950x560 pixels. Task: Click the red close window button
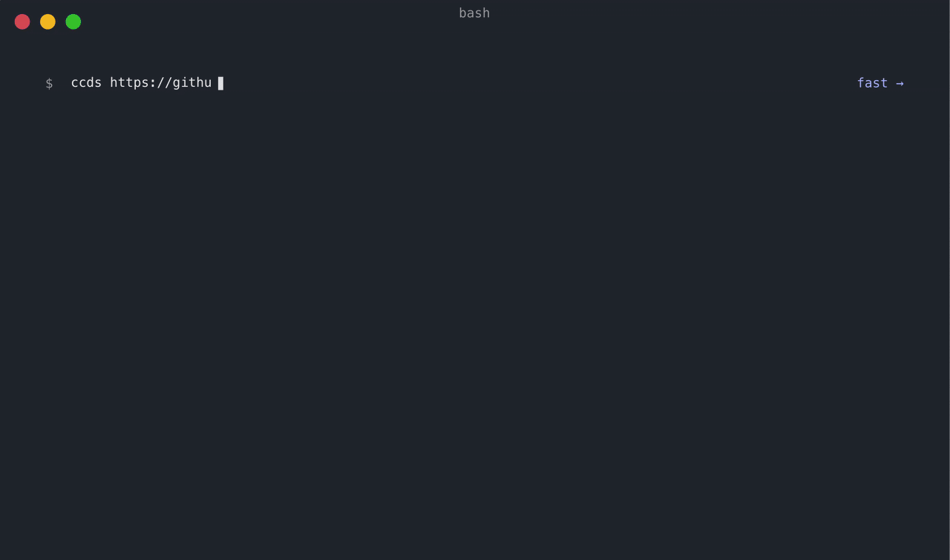(x=22, y=22)
